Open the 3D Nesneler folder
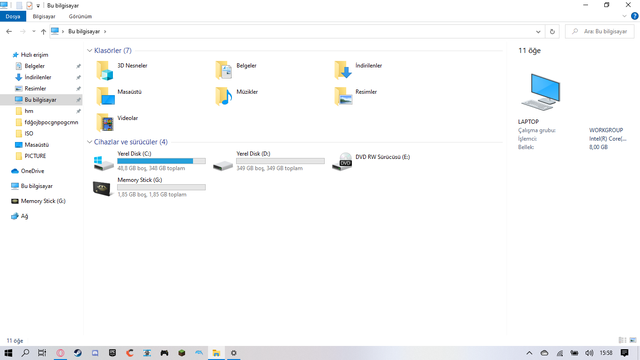This screenshot has width=640, height=360. (x=122, y=70)
